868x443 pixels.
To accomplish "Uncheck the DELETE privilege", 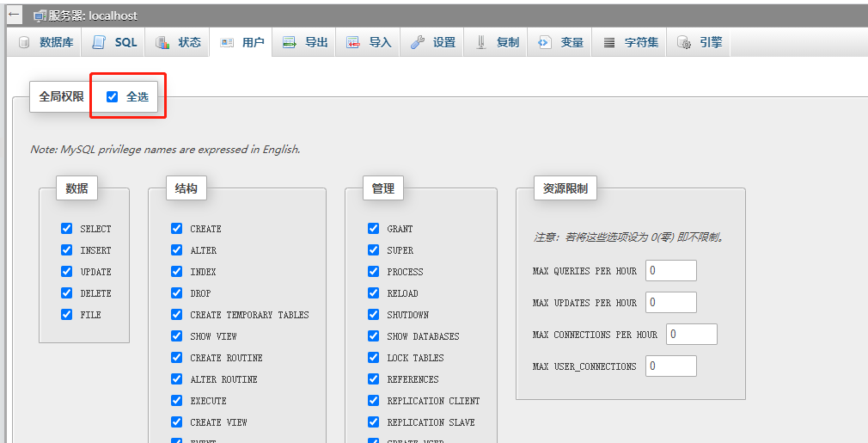I will click(67, 293).
